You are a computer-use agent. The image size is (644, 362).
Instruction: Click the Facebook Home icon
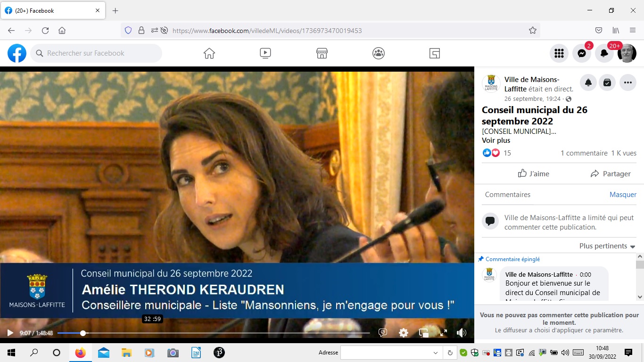[x=209, y=53]
